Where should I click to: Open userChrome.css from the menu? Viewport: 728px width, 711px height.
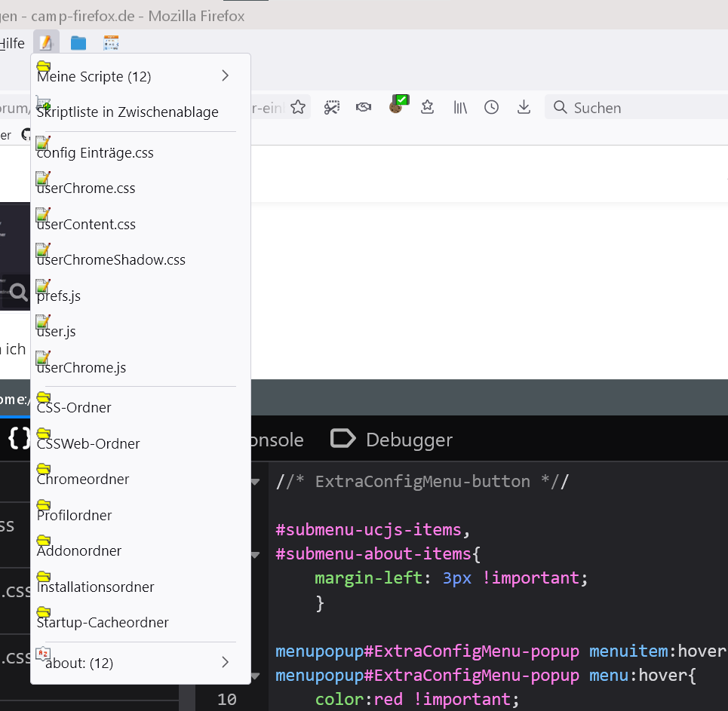click(x=86, y=188)
